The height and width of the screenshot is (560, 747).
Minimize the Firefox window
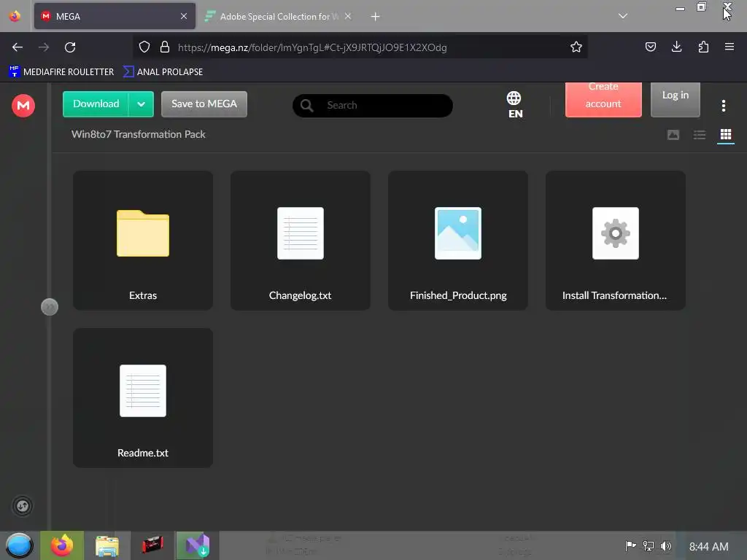[680, 8]
